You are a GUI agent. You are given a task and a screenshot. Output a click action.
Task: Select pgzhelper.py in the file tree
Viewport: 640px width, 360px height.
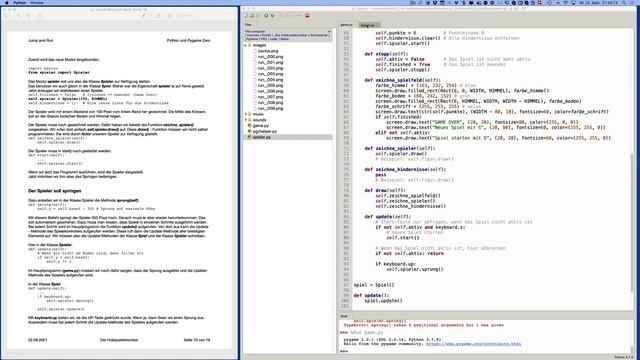tap(264, 131)
